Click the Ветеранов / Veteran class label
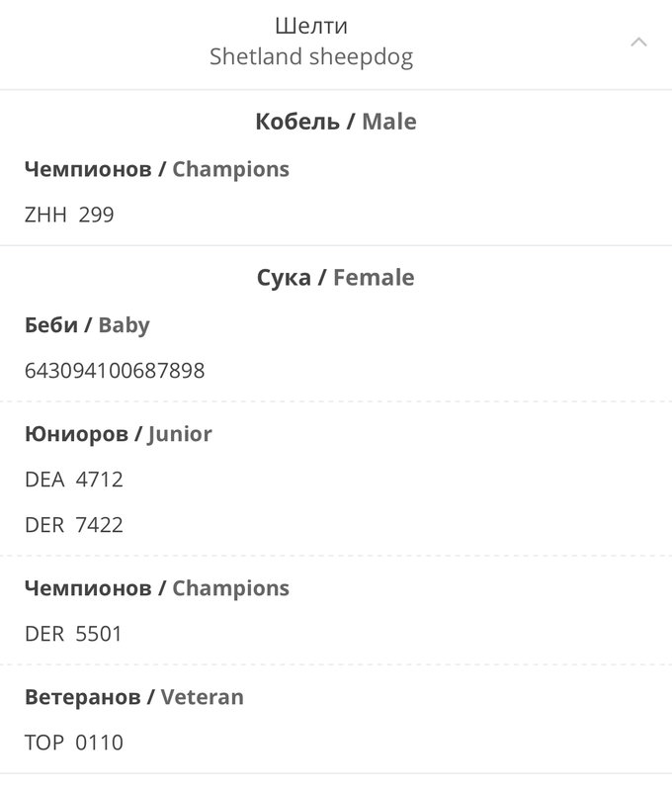 (134, 697)
